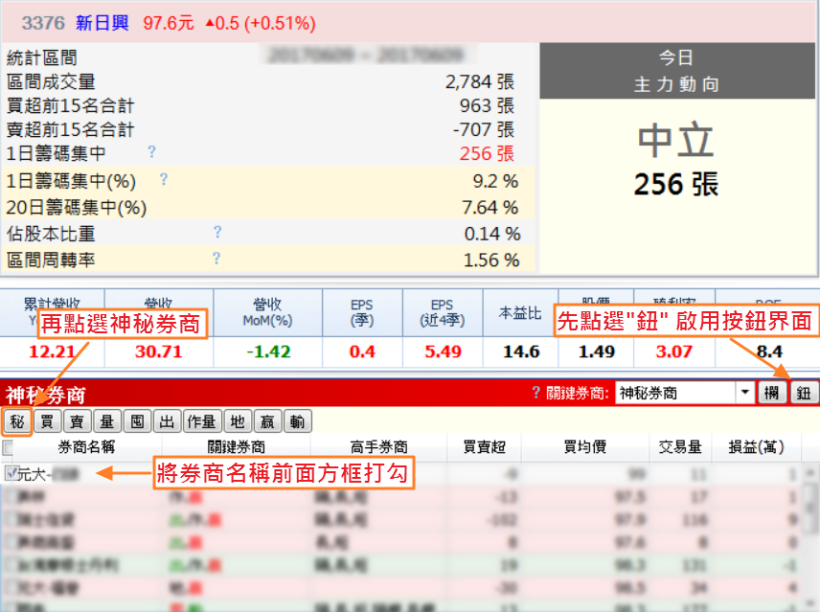820x612 pixels.
Task: Click the EPS (季) column header
Action: [x=362, y=312]
